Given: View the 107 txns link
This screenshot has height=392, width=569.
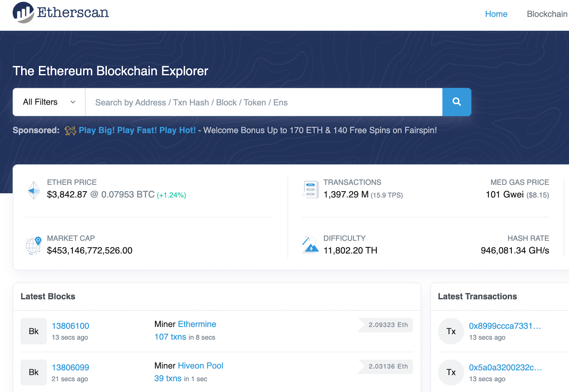Looking at the screenshot, I should click(170, 337).
